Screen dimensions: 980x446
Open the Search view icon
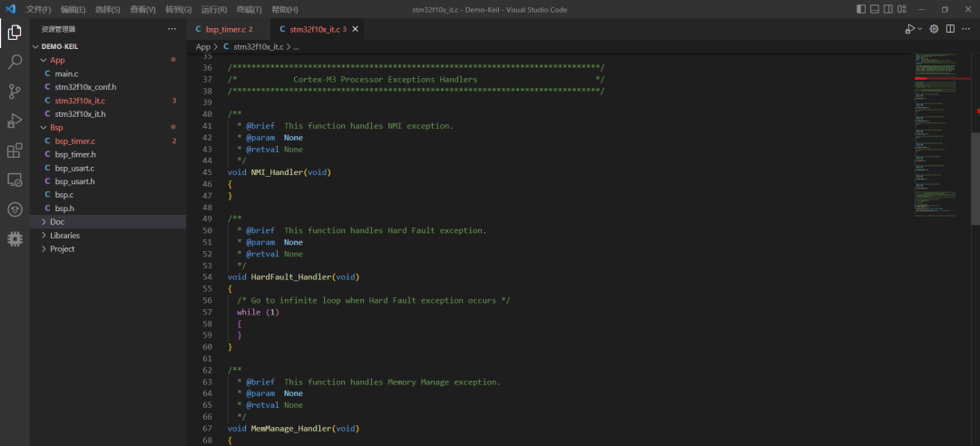tap(15, 62)
